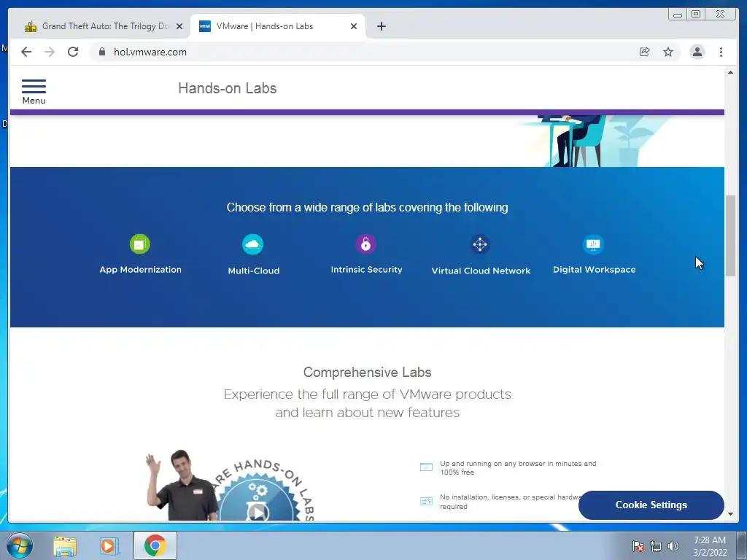
Task: Click the waving man thumbnail image
Action: point(182,484)
